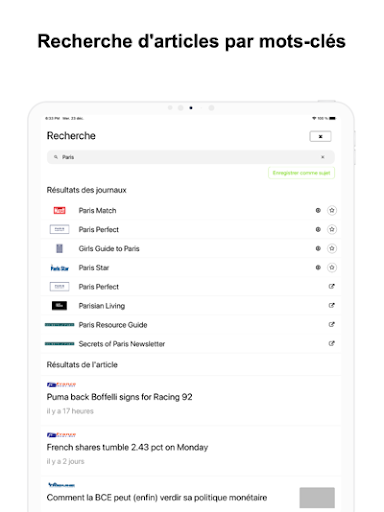Screen dimensions: 384x512
Task: Open the BCE politique monétaire article thumbnail
Action: point(317,498)
